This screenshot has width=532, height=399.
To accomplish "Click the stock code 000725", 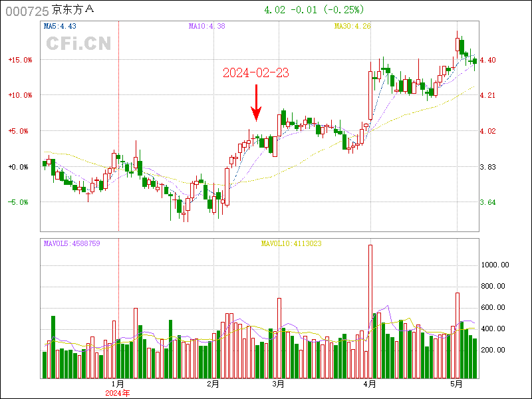I will tap(27, 11).
